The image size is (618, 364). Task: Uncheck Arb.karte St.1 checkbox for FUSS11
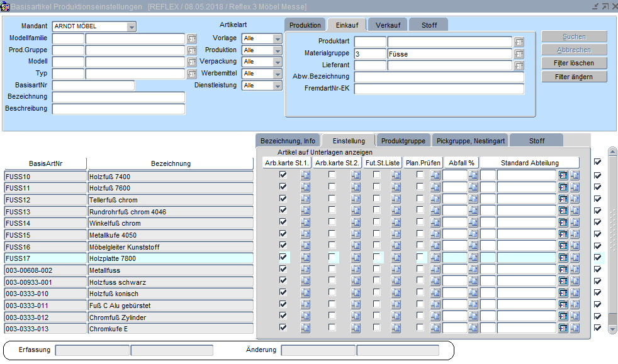tap(283, 187)
